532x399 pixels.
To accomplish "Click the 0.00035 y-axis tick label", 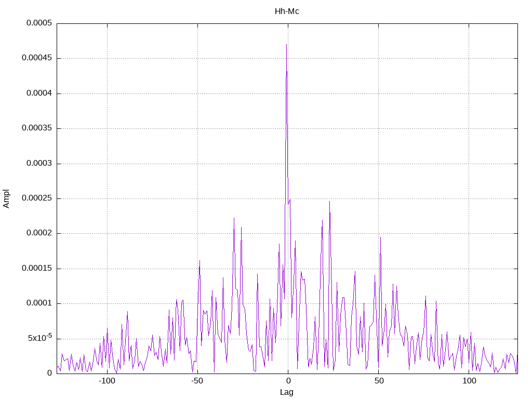I will tap(37, 128).
